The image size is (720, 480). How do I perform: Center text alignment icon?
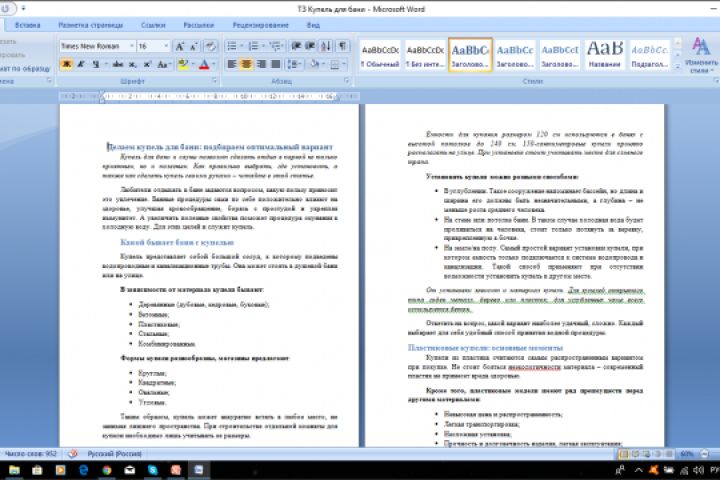point(247,64)
